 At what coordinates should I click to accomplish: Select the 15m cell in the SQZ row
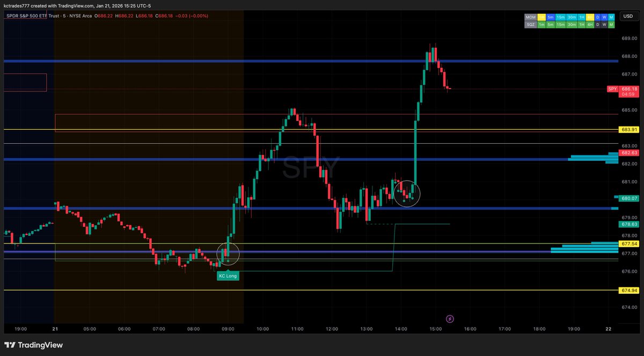(560, 24)
